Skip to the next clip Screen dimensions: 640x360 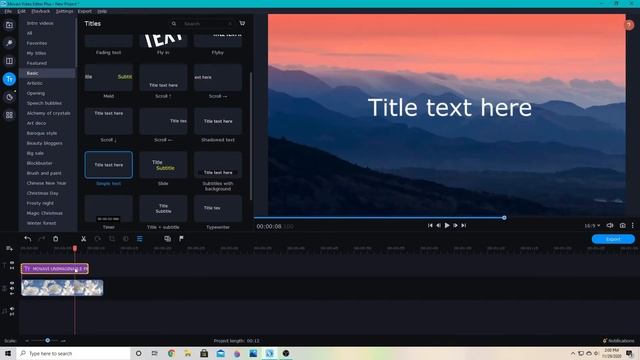click(x=464, y=225)
